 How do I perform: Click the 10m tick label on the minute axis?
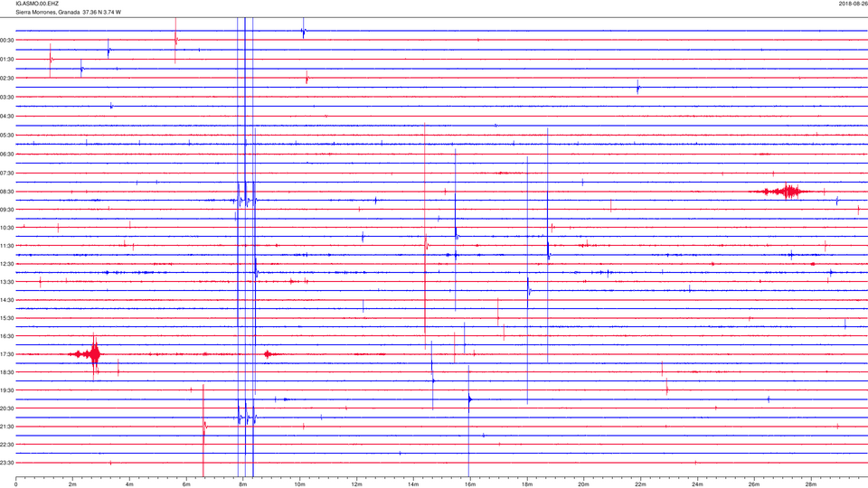point(299,484)
